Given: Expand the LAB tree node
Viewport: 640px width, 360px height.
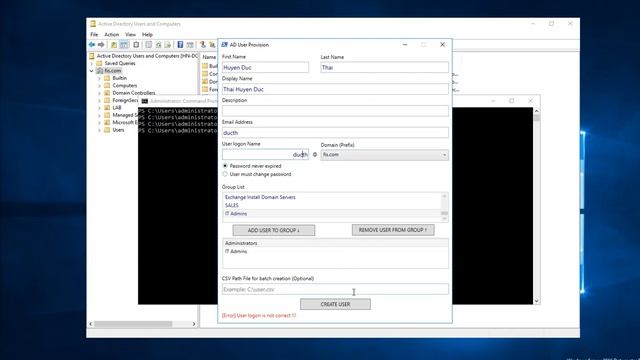Looking at the screenshot, I should [x=99, y=107].
